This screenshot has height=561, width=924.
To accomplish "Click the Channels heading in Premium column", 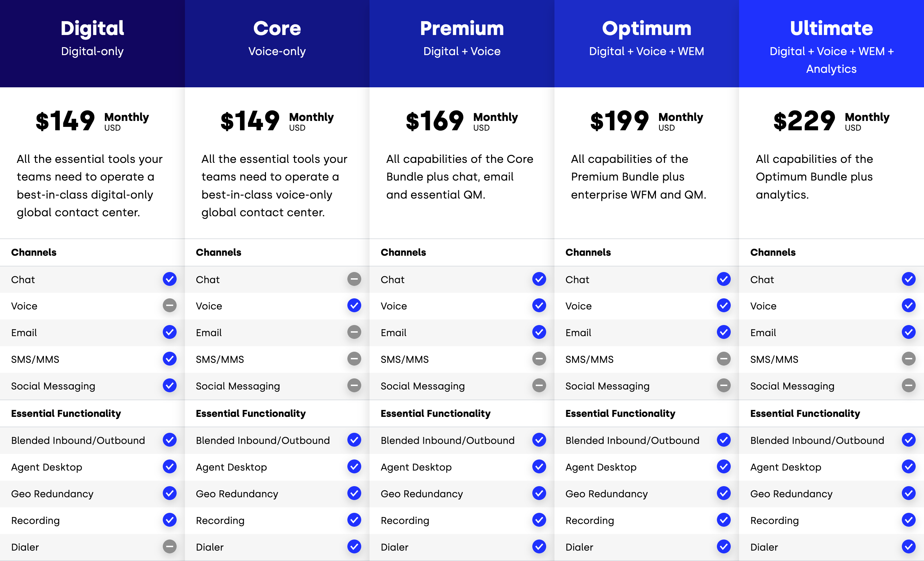I will (x=403, y=252).
